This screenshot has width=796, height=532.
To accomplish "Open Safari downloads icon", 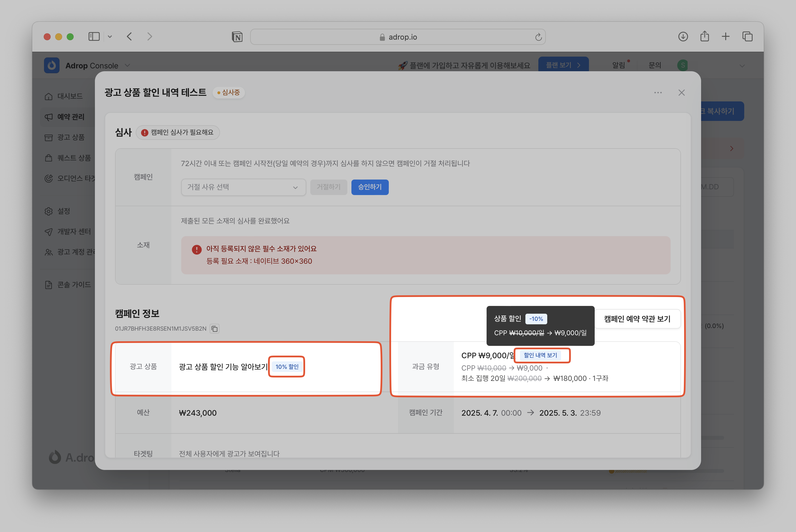I will (683, 37).
